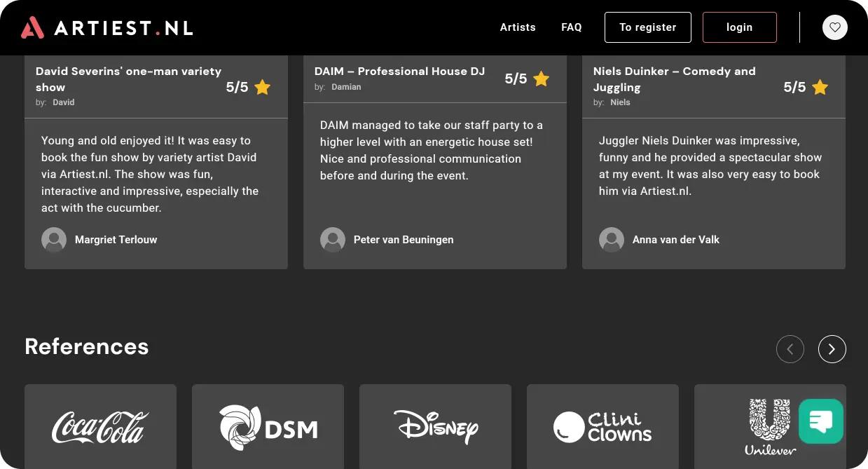Click Anna van der Valk's avatar
This screenshot has height=469, width=868.
tap(612, 240)
